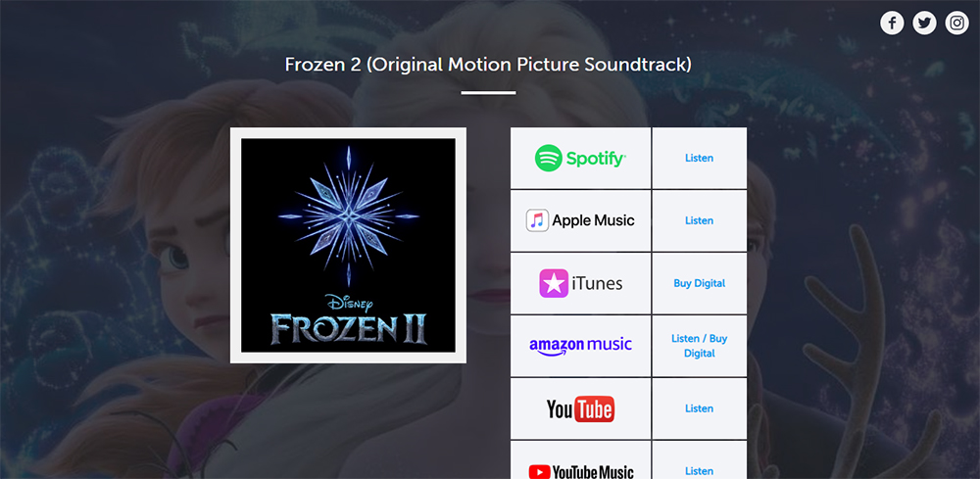Open the Facebook social icon
This screenshot has width=980, height=479.
[892, 24]
